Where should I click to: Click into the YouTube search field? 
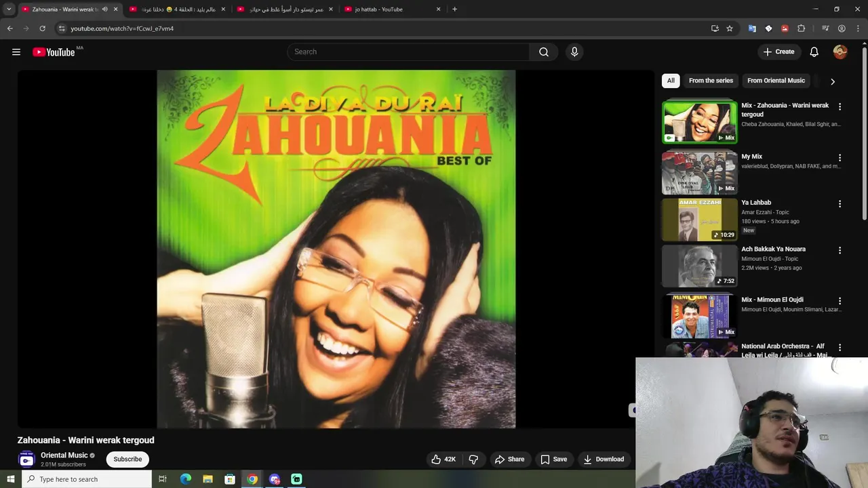click(x=408, y=52)
